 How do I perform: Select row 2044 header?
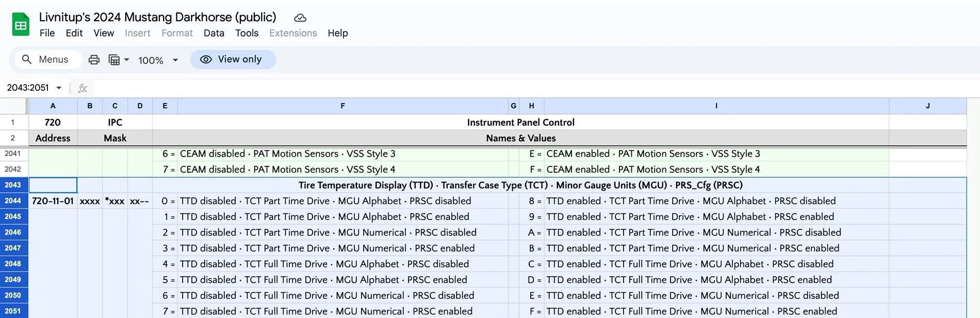(x=13, y=201)
